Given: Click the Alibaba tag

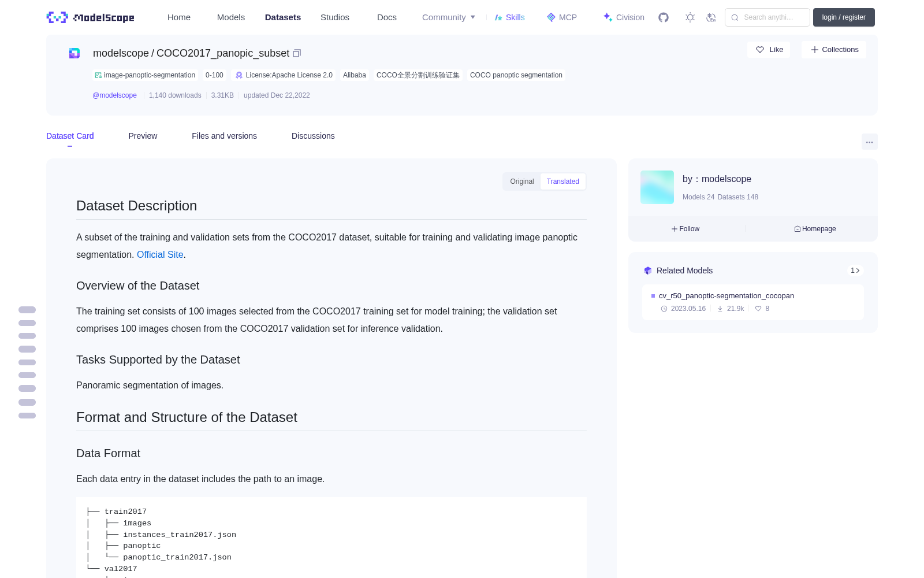Looking at the screenshot, I should [x=355, y=75].
